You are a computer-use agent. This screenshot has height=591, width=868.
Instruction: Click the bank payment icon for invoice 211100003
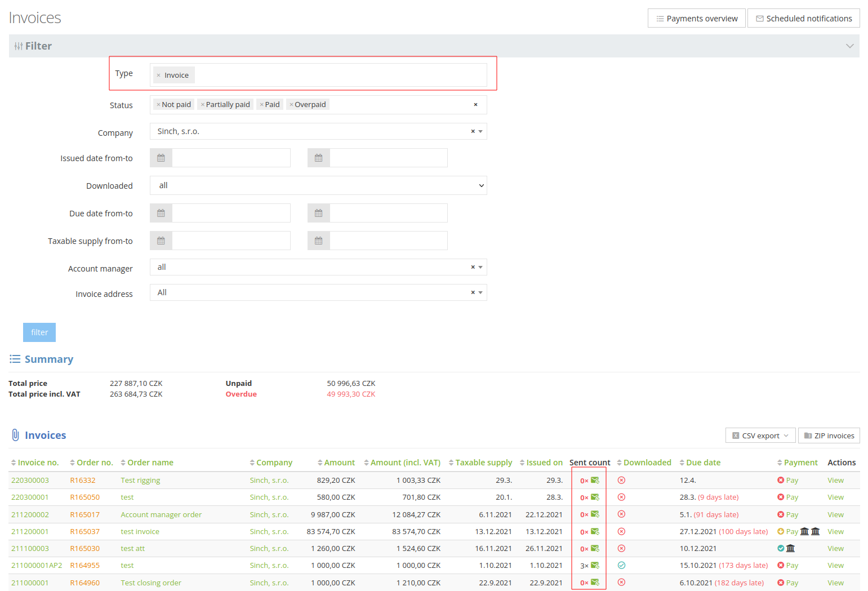click(x=790, y=548)
